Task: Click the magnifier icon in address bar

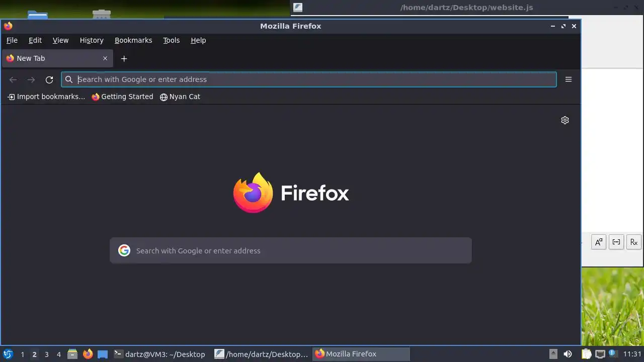Action: click(69, 79)
